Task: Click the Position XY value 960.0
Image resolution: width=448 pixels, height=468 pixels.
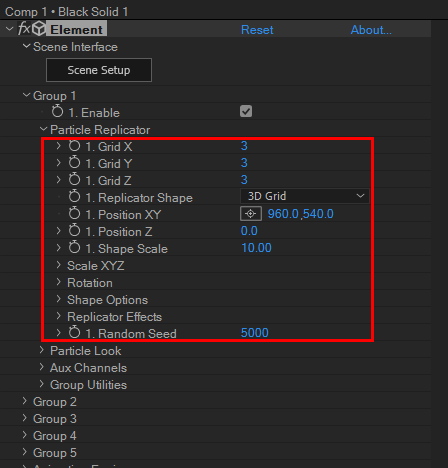Action: (283, 214)
